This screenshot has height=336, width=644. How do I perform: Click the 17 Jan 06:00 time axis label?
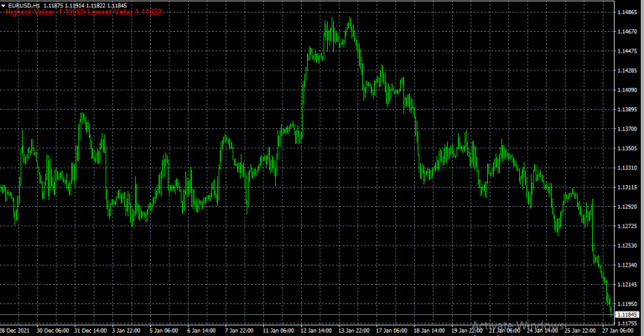click(x=392, y=331)
